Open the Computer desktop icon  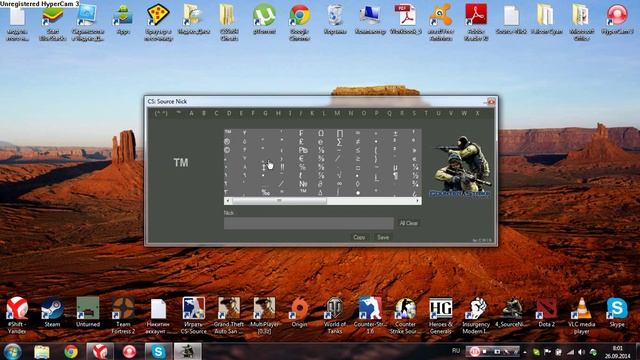tap(370, 19)
